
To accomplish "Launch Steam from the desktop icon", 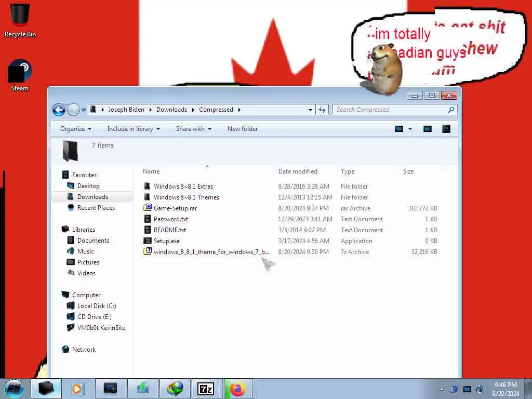I will coord(20,75).
